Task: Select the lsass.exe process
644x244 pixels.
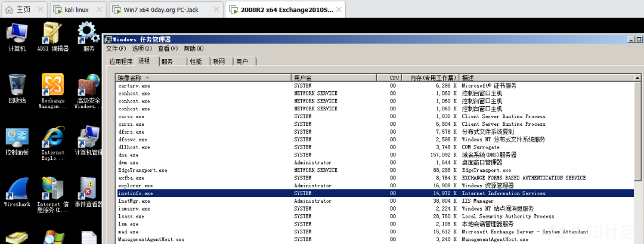Action: (375, 217)
